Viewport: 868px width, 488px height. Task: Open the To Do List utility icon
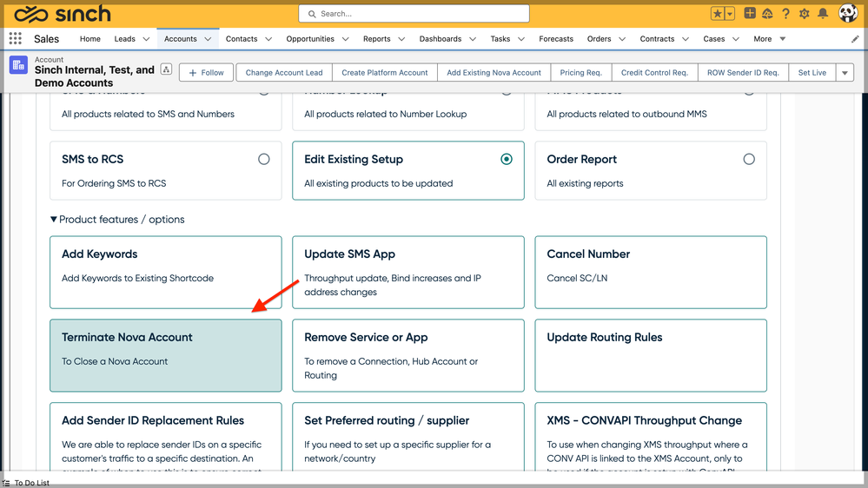click(6, 483)
